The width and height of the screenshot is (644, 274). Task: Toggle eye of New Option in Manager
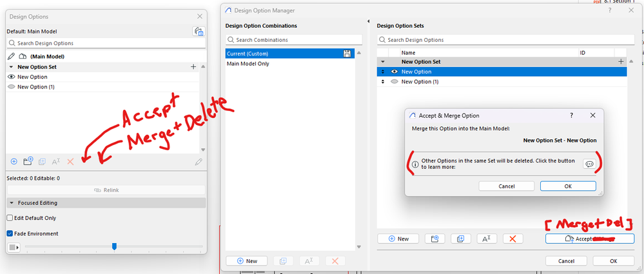395,72
